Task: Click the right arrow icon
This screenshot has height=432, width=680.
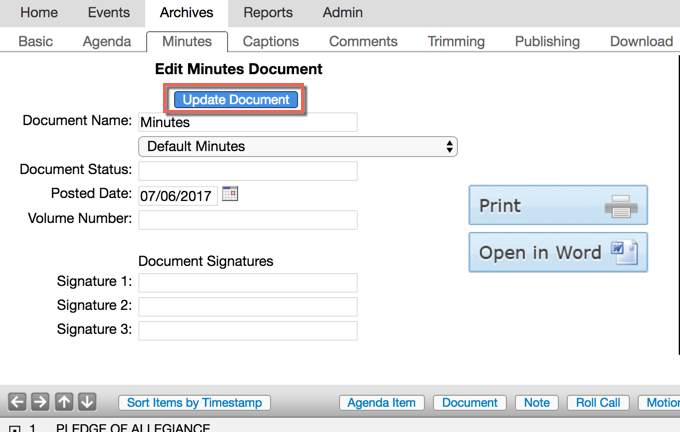Action: coord(40,402)
